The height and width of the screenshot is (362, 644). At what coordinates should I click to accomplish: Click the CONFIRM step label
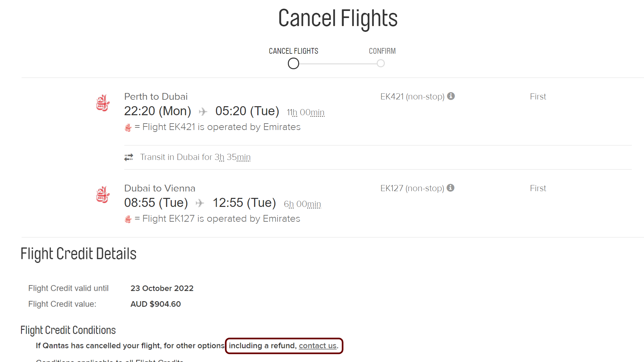382,51
